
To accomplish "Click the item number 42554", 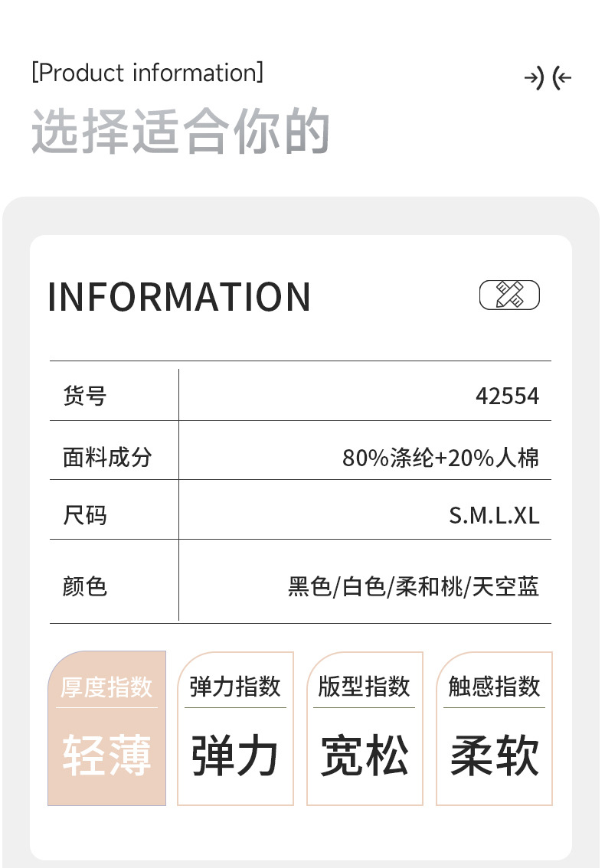I will pos(507,396).
